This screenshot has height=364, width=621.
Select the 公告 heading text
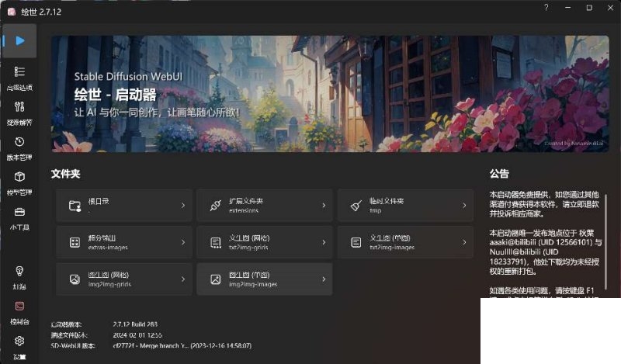pos(499,174)
